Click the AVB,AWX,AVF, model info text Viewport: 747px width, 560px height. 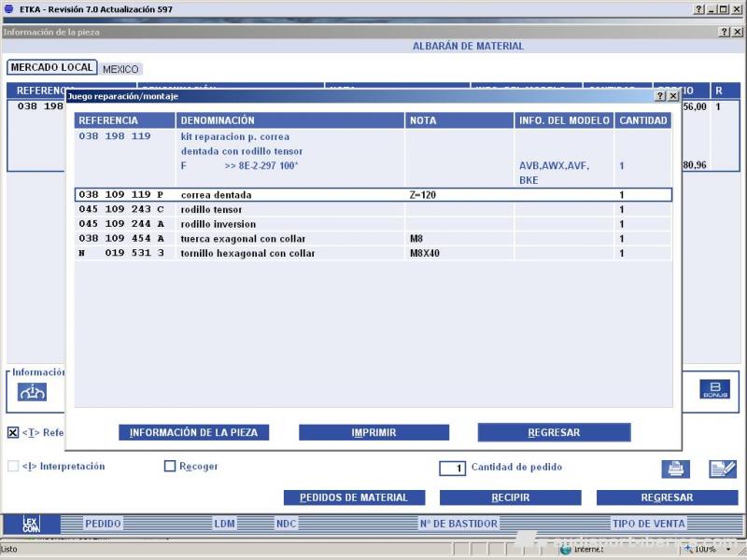click(x=554, y=166)
